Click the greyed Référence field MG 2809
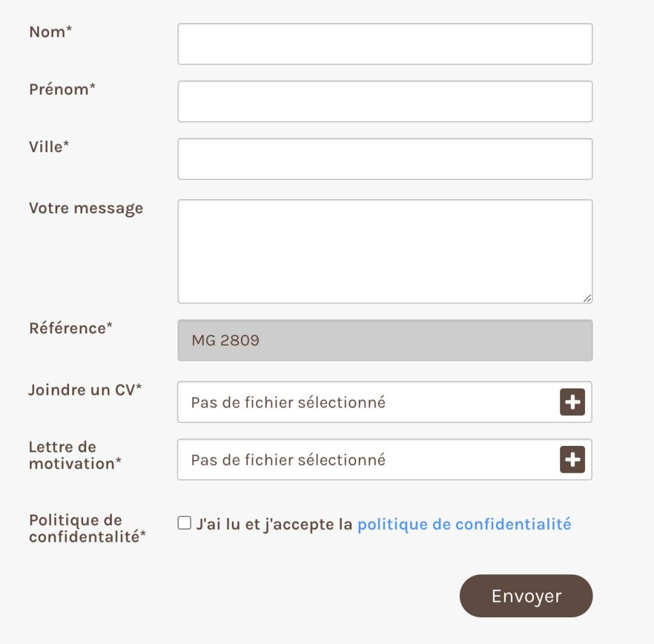The height and width of the screenshot is (644, 654). coord(385,341)
